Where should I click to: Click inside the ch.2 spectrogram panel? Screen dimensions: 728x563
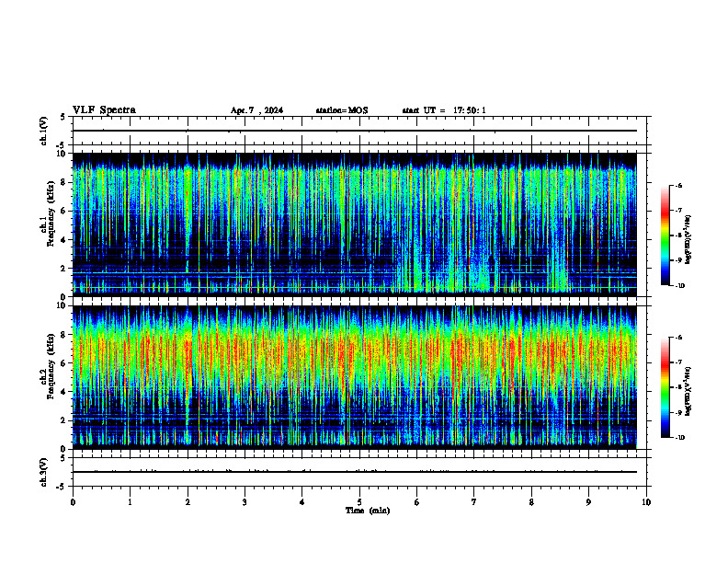tap(355, 377)
